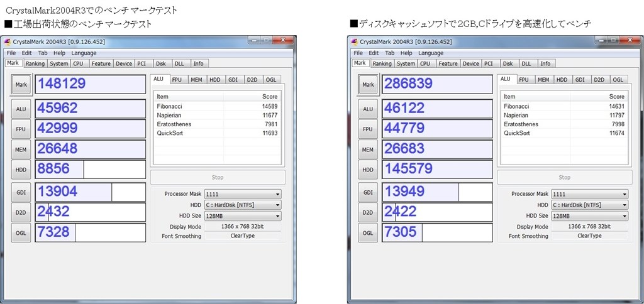
Task: Switch to Ranking tab in right window
Action: pos(382,63)
